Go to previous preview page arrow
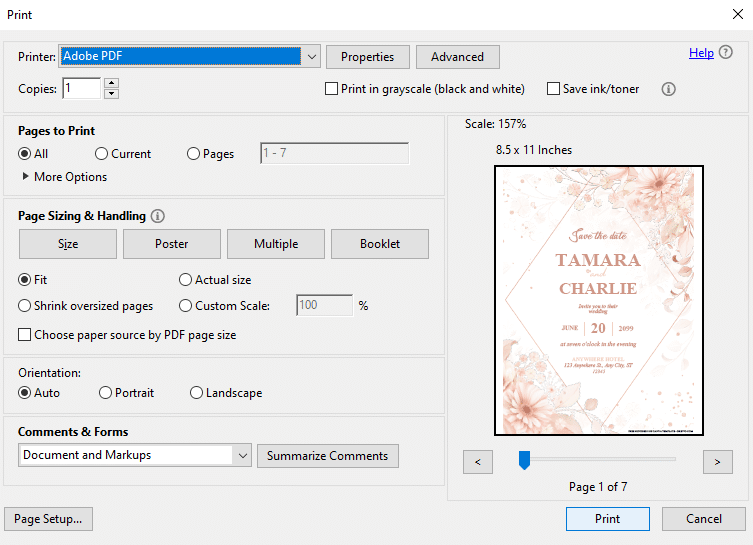Screen dimensions: 753x545 (478, 462)
